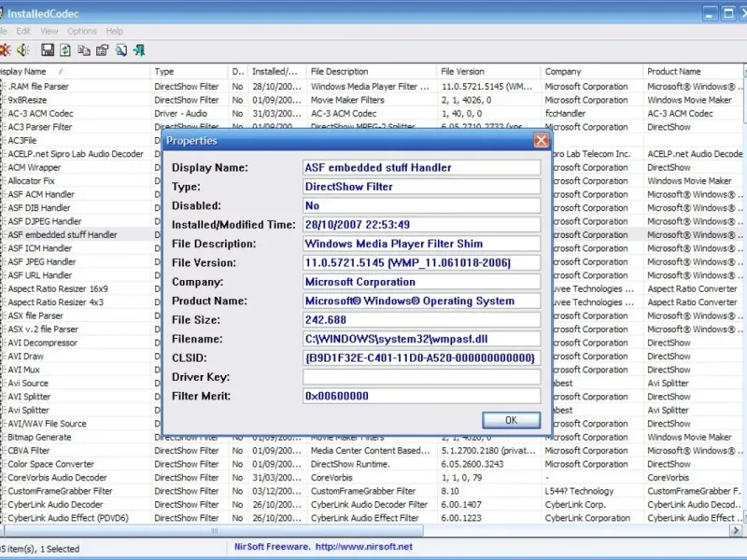Open the Options menu
This screenshot has width=747, height=560.
(81, 31)
